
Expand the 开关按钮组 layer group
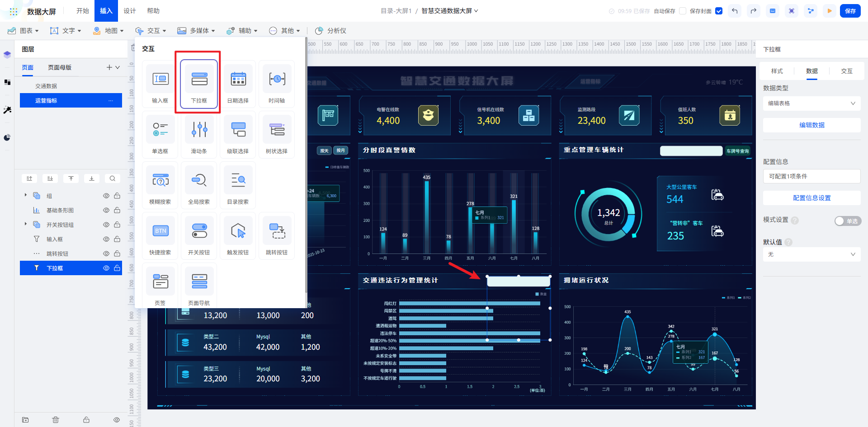(x=26, y=224)
